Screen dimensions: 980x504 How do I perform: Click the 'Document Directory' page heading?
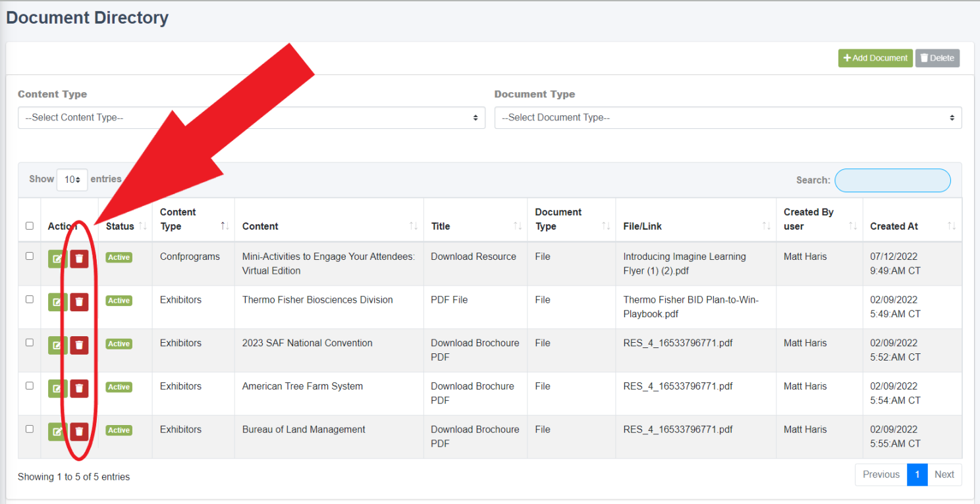87,18
